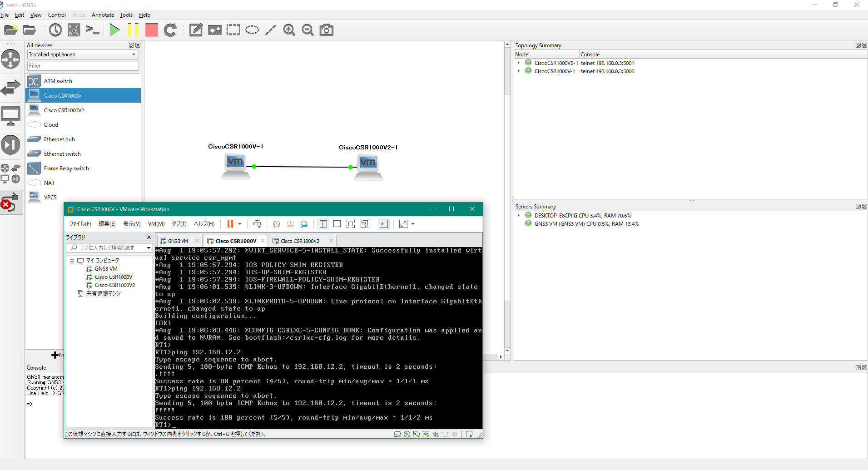868x470 pixels.
Task: Draw a line annotation
Action: 271,30
